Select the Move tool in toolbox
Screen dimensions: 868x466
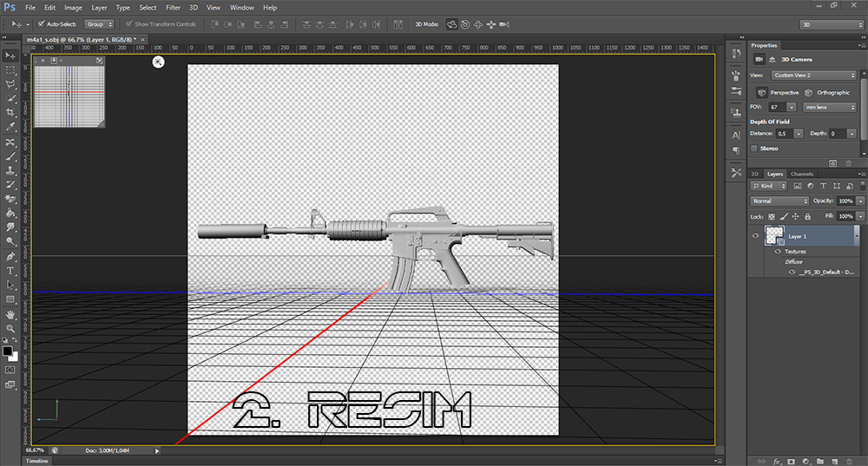pyautogui.click(x=10, y=55)
